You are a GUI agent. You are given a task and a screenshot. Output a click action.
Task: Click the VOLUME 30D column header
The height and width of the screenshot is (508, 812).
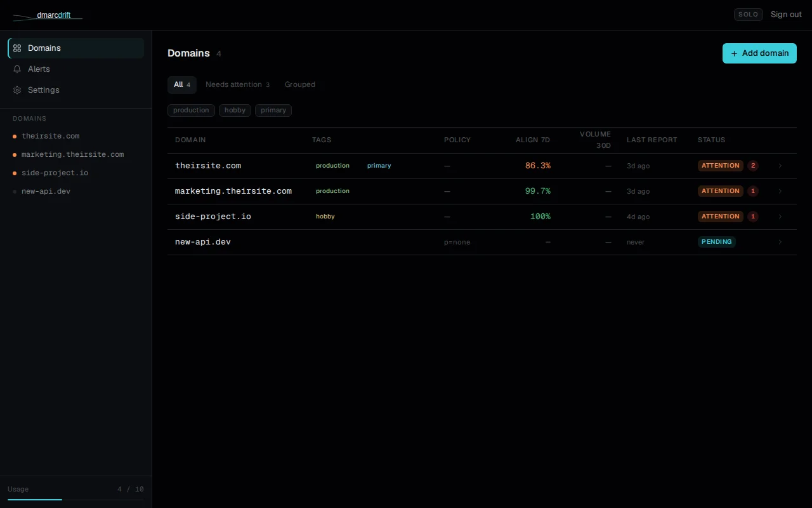[595, 140]
